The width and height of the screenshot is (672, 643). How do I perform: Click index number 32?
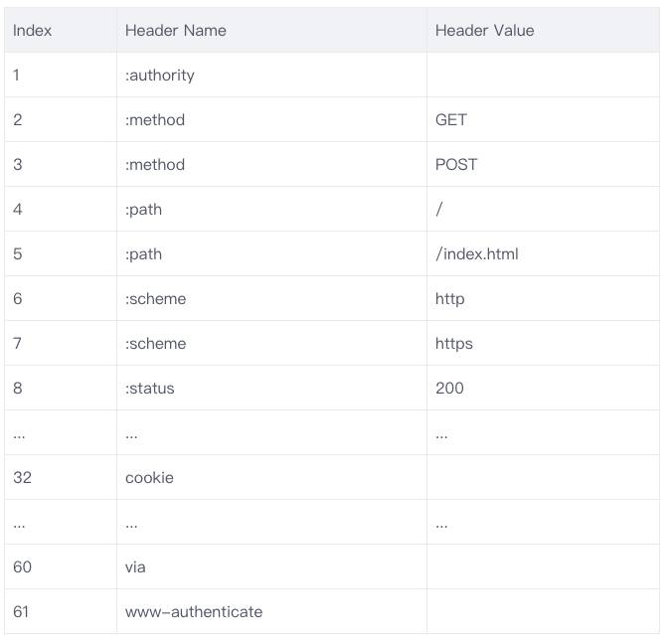[22, 478]
